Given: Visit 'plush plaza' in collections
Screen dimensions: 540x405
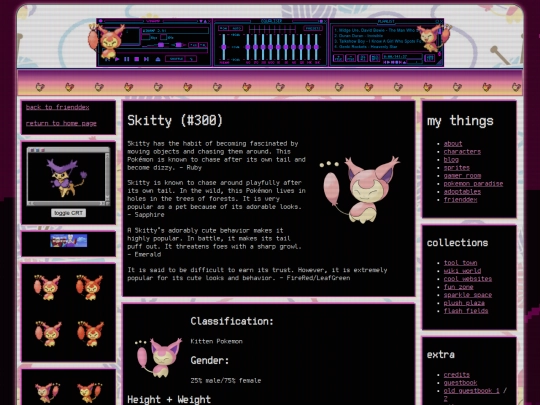Looking at the screenshot, I should (x=464, y=303).
